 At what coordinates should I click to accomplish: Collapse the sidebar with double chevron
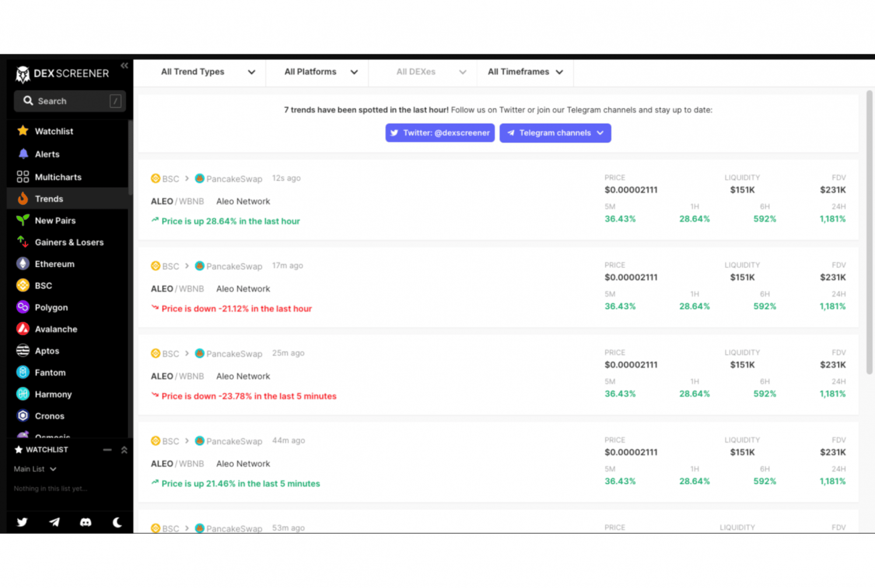pyautogui.click(x=124, y=65)
